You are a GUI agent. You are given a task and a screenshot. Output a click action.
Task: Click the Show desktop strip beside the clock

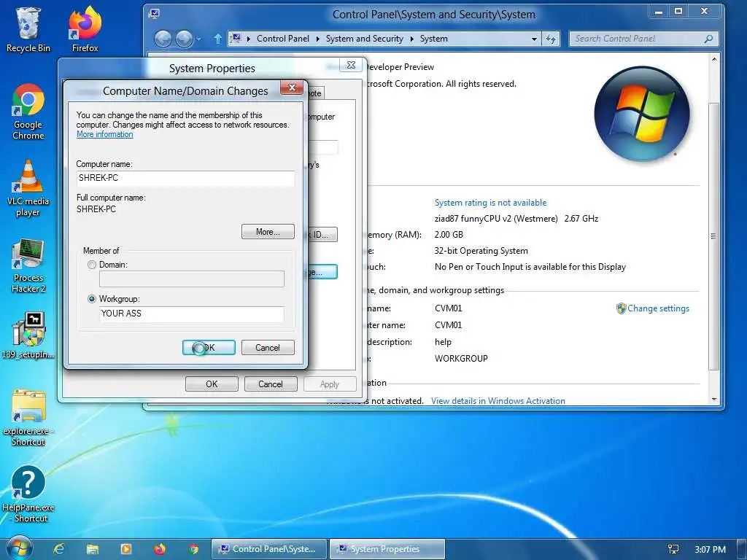[742, 549]
